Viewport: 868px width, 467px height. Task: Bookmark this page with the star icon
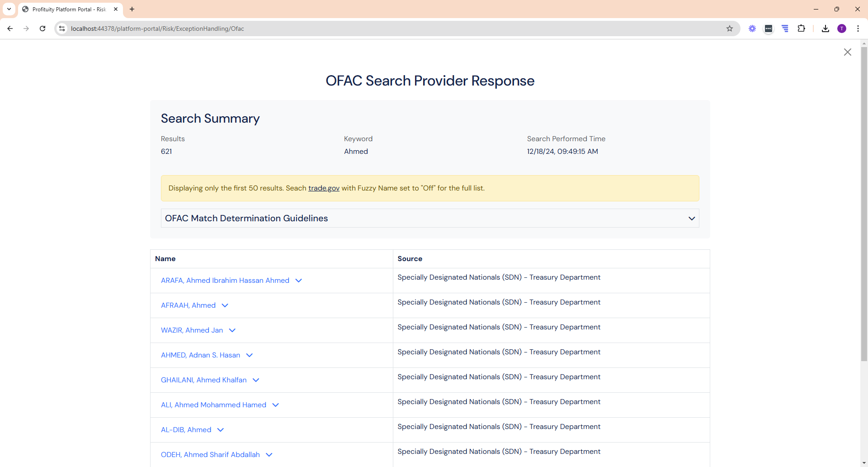pyautogui.click(x=729, y=29)
